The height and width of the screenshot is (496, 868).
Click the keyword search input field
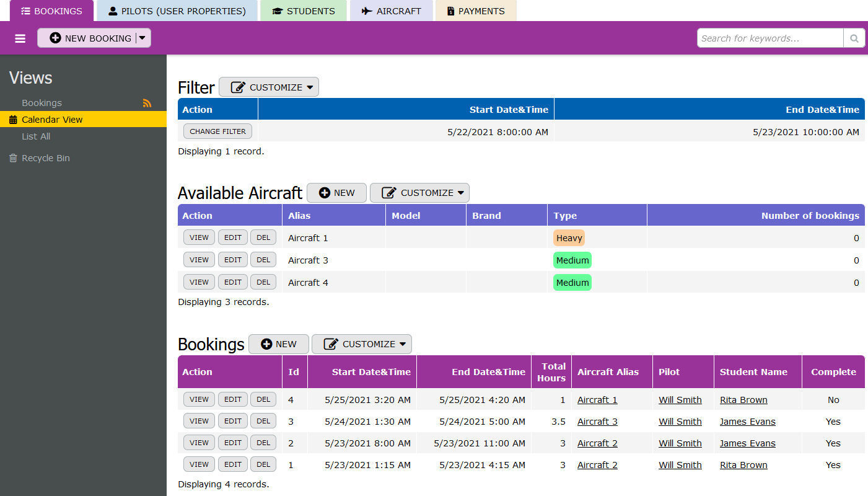point(770,38)
